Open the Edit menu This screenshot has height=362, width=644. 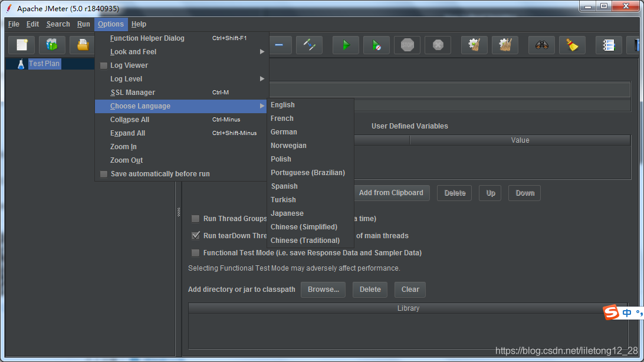[x=33, y=24]
